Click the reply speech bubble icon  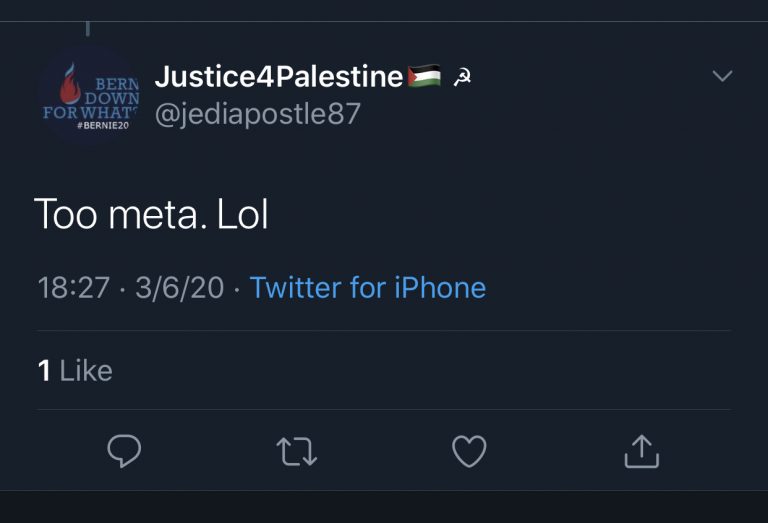click(x=124, y=451)
